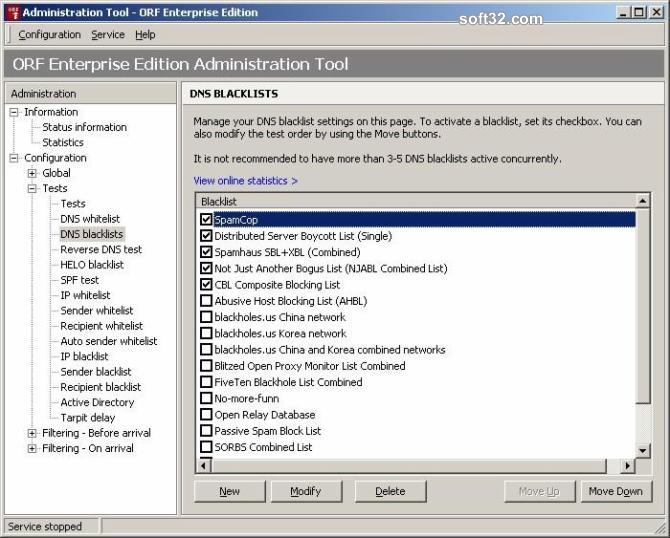670x538 pixels.
Task: Click the New button
Action: 229,491
